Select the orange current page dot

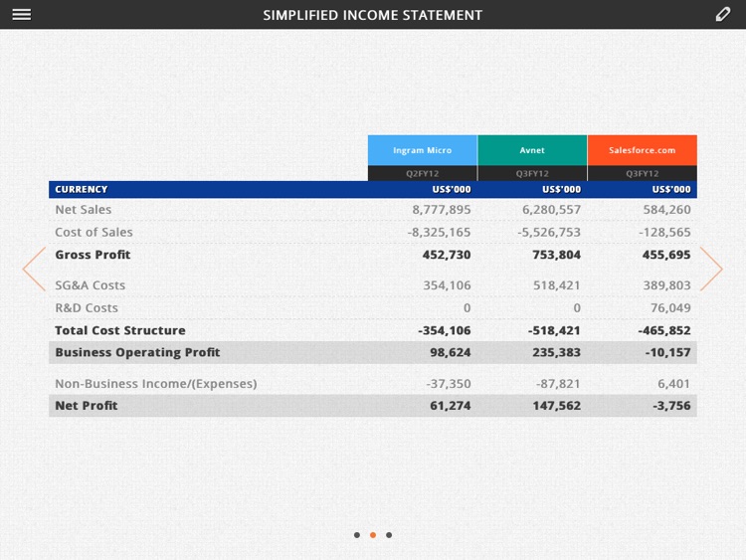click(x=373, y=535)
